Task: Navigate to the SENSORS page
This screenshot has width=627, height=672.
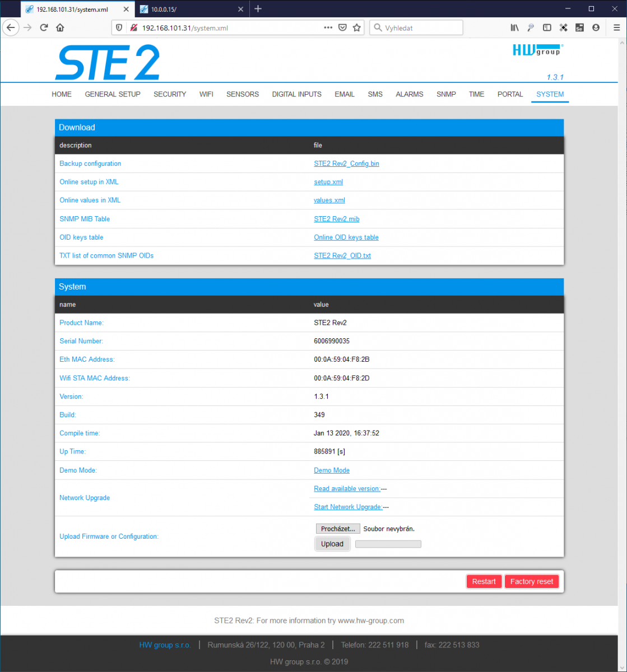Action: [x=243, y=94]
